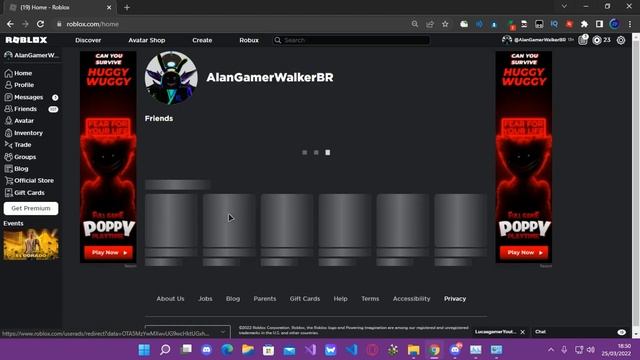This screenshot has width=640, height=360.
Task: Click the Chrome share page icon
Action: tap(430, 24)
